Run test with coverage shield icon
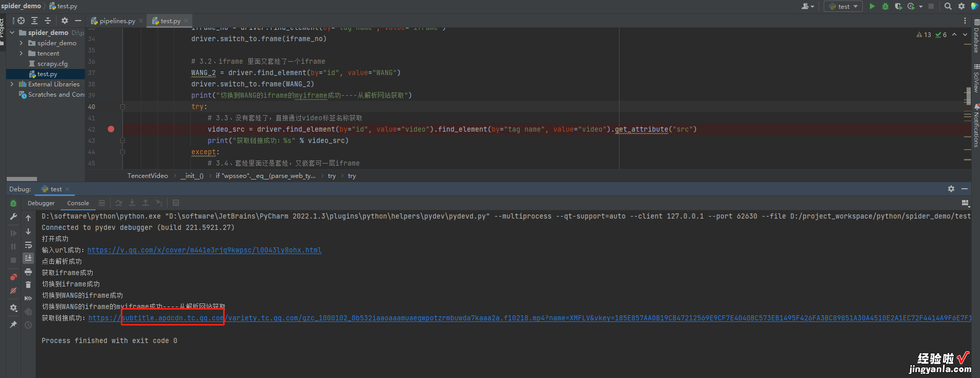This screenshot has width=980, height=378. [898, 6]
